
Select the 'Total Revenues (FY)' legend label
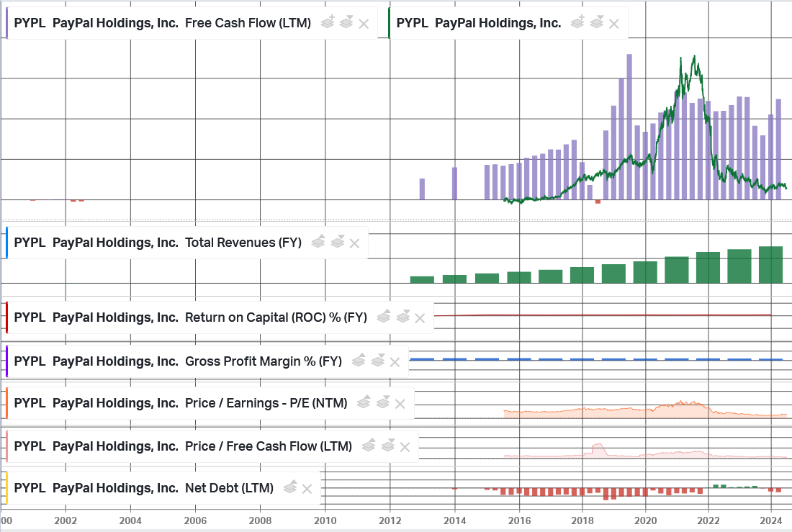point(243,243)
